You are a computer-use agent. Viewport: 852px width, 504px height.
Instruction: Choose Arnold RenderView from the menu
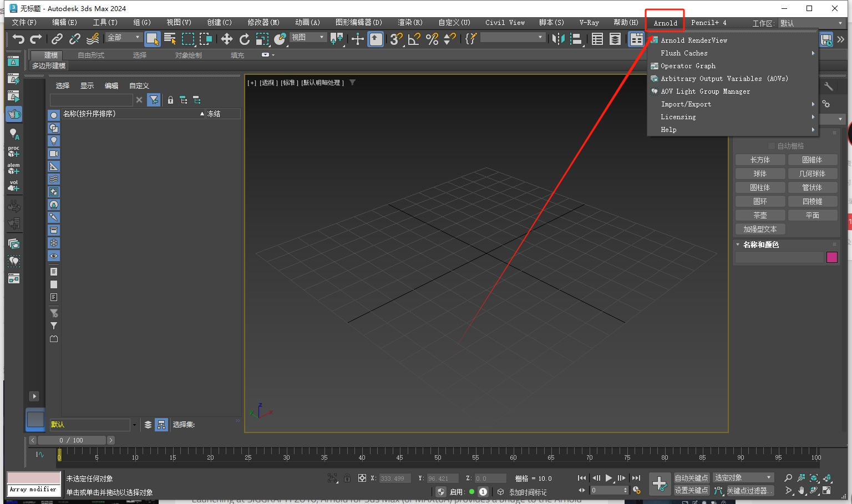point(733,40)
